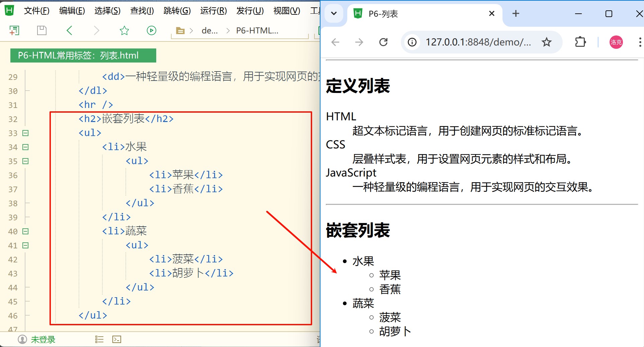Collapse code fold at line 35

pyautogui.click(x=25, y=161)
